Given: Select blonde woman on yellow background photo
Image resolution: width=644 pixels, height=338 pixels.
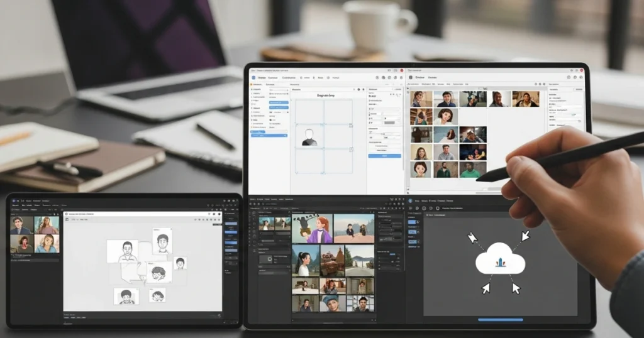Looking at the screenshot, I should click(x=421, y=152).
